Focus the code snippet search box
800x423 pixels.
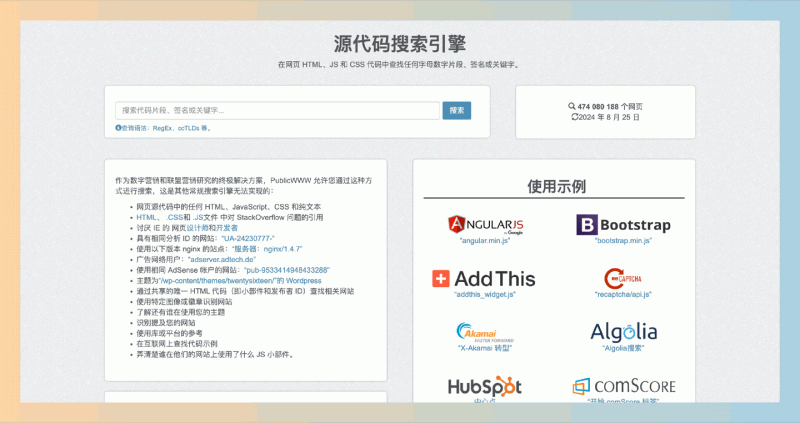tap(278, 110)
